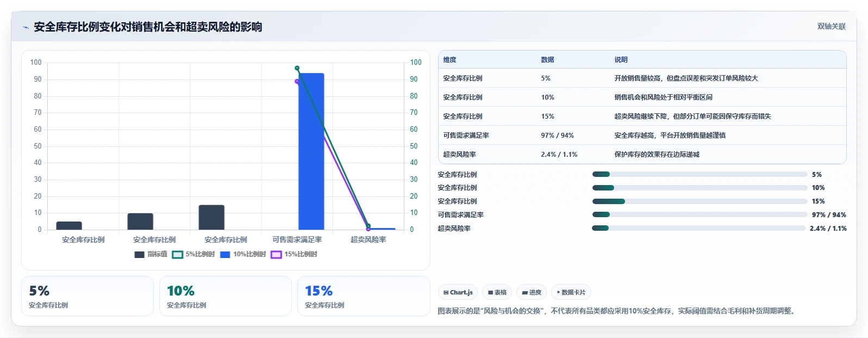Click the purple line point near 90
The height and width of the screenshot is (338, 868).
[297, 82]
